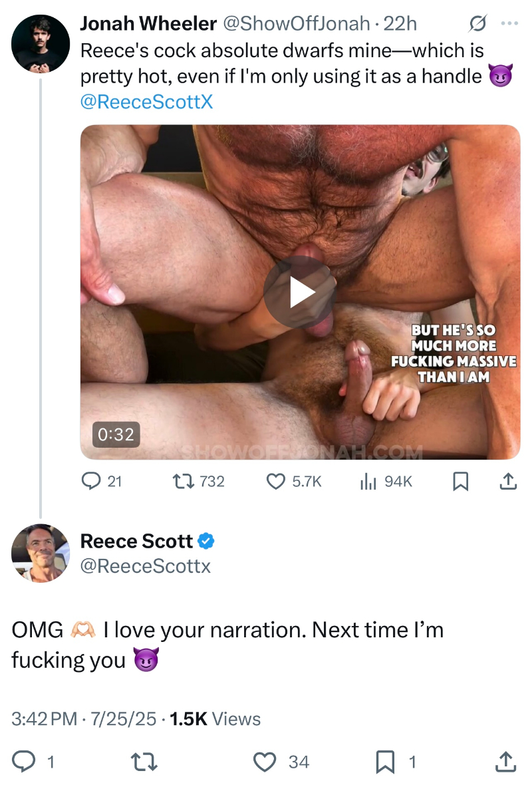Click the Reece Scott display name

(136, 542)
